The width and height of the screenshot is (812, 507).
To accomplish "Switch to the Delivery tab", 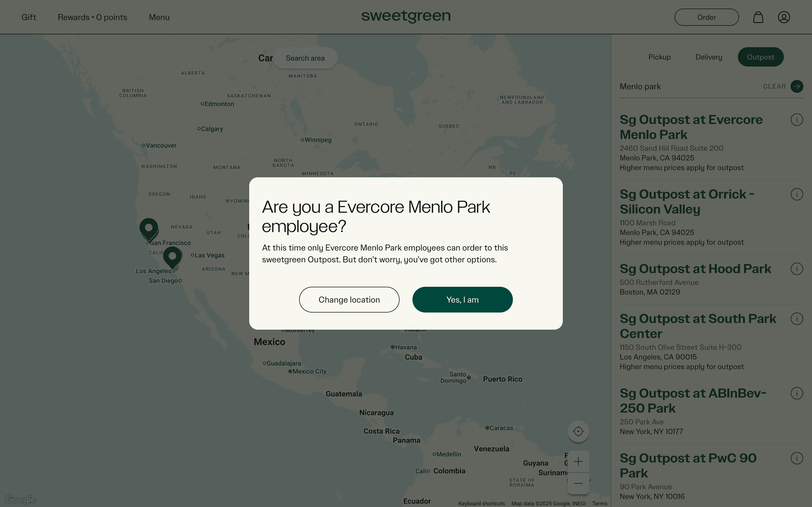I will [709, 57].
